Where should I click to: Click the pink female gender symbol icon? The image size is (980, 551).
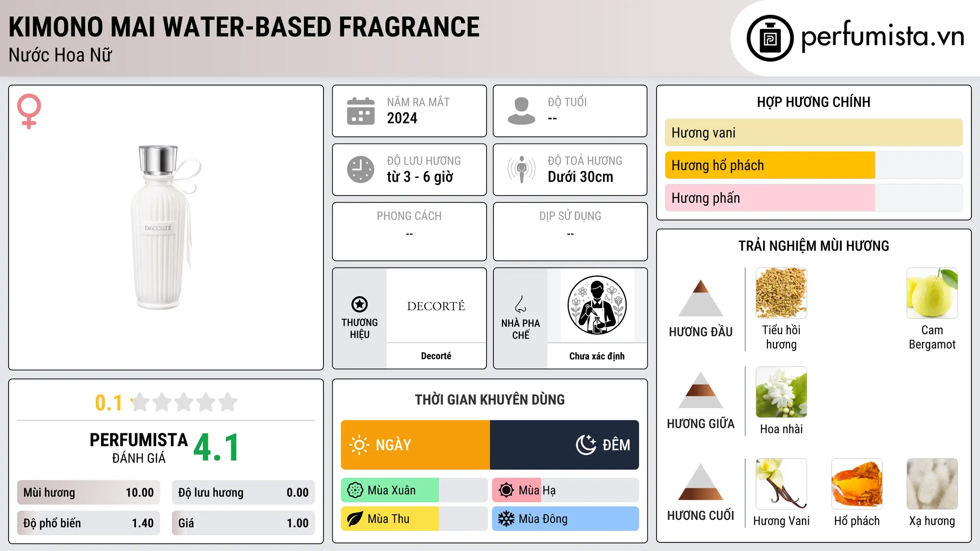29,111
